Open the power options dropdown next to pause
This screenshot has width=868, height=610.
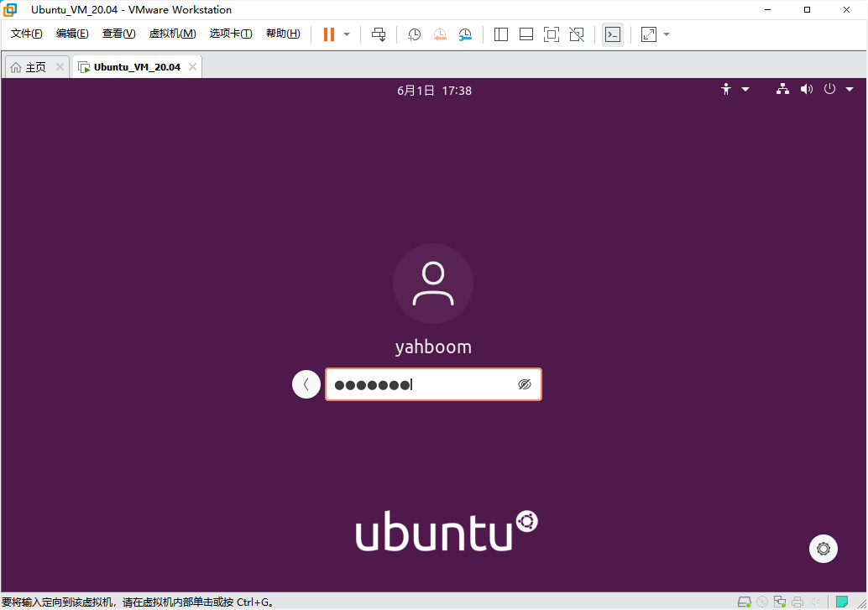(x=347, y=34)
